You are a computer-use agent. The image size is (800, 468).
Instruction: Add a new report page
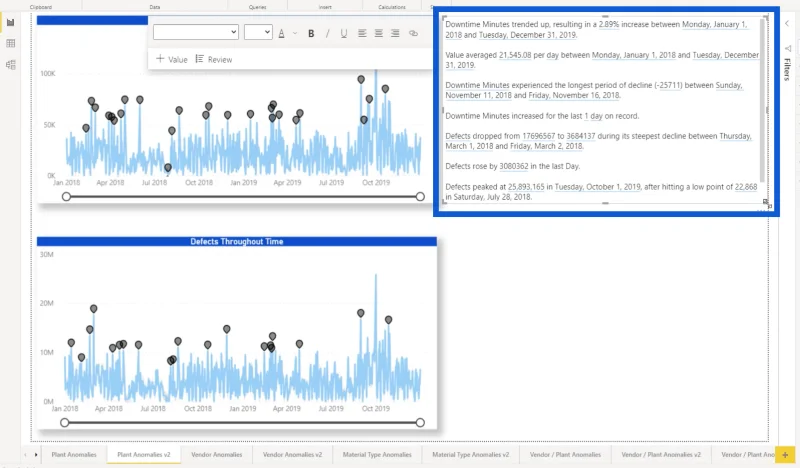(785, 454)
